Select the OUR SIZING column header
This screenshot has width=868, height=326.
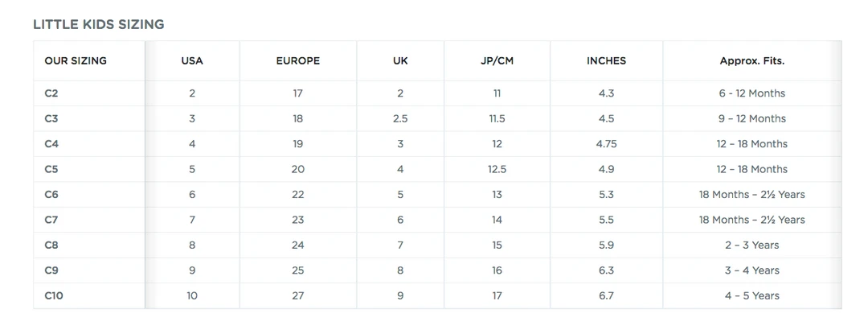76,61
